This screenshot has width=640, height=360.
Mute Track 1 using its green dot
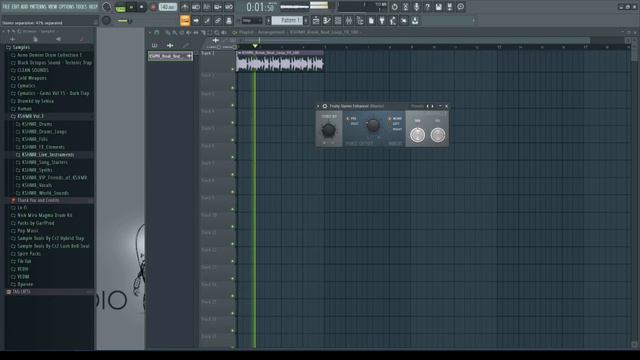coord(233,69)
